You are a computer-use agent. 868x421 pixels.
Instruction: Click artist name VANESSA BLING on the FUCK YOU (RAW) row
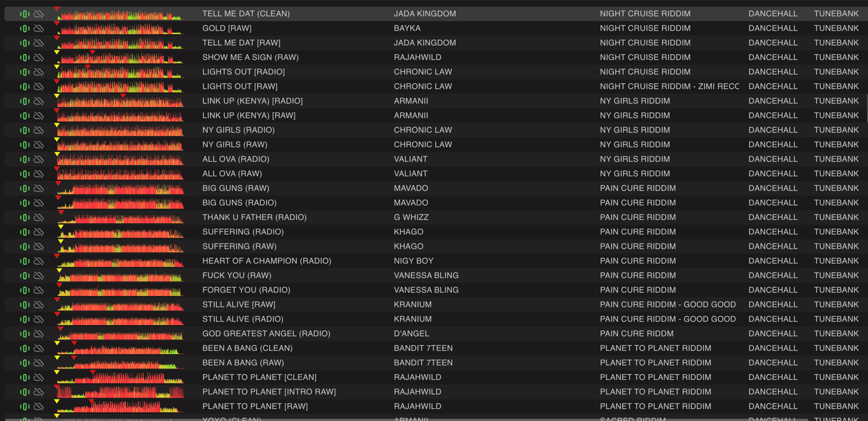pyautogui.click(x=426, y=275)
